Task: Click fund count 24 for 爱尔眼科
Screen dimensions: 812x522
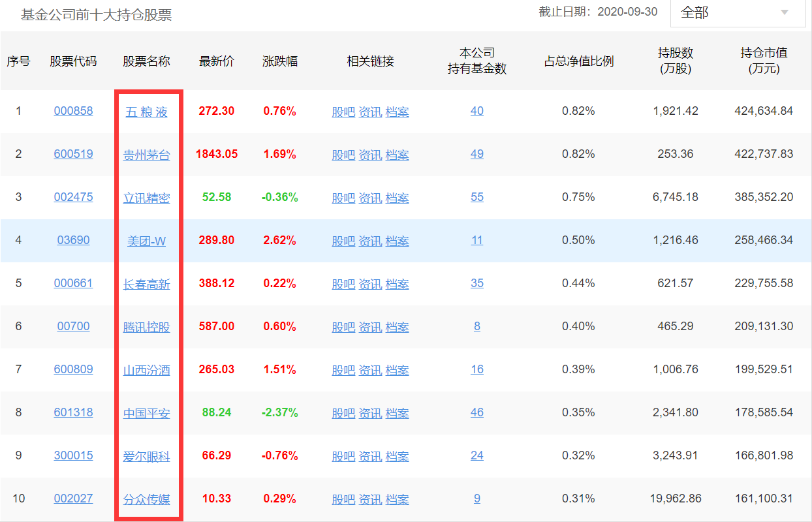Action: click(477, 455)
